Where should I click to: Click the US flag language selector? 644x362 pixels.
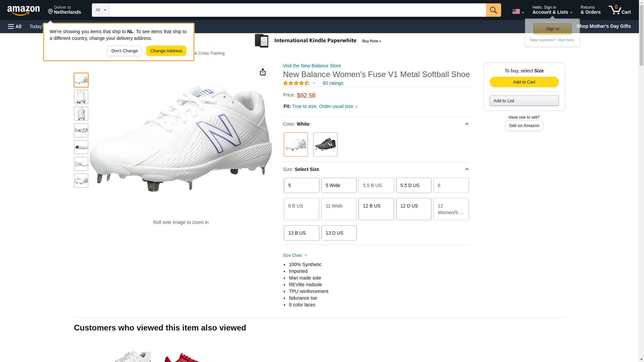(x=518, y=11)
